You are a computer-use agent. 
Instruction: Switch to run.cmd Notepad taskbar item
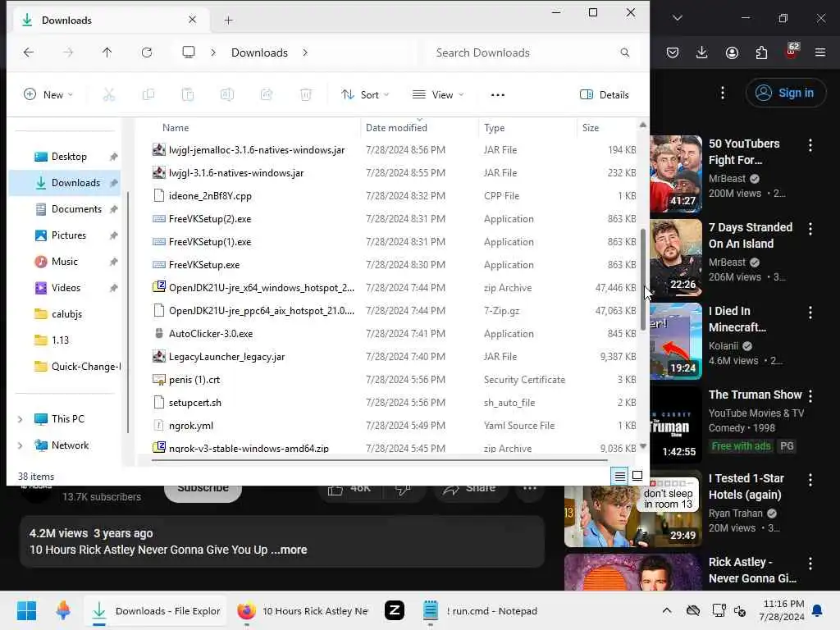(481, 610)
